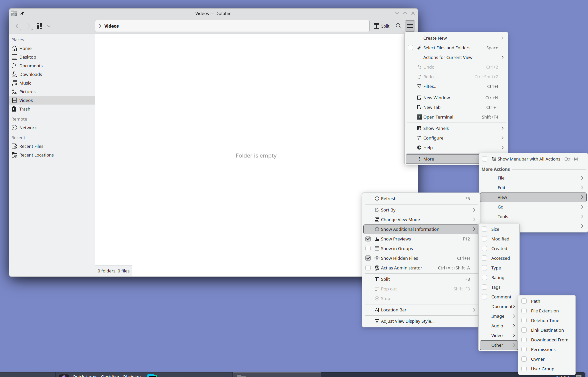Open Trash in Places sidebar
The width and height of the screenshot is (588, 377).
(x=25, y=109)
